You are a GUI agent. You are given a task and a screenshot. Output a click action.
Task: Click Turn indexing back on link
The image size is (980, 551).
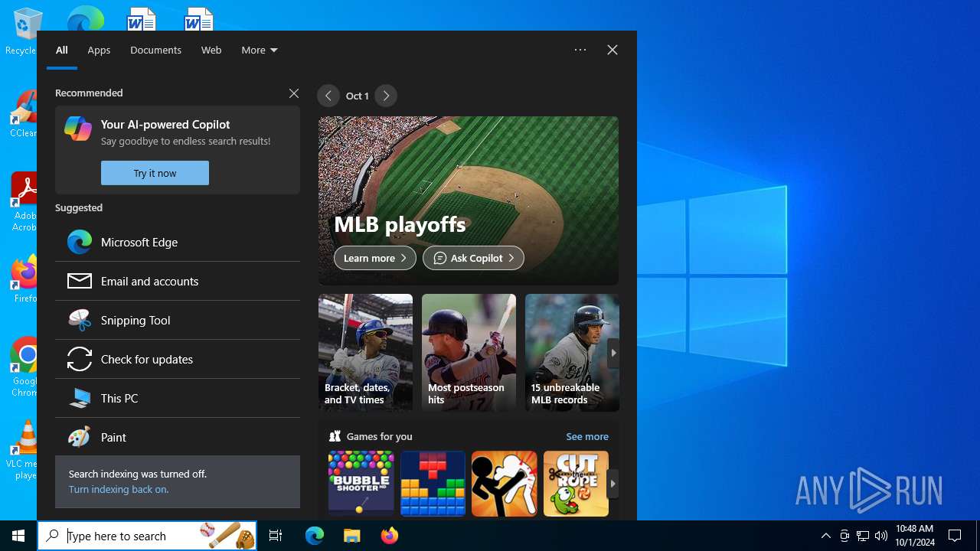pos(119,489)
